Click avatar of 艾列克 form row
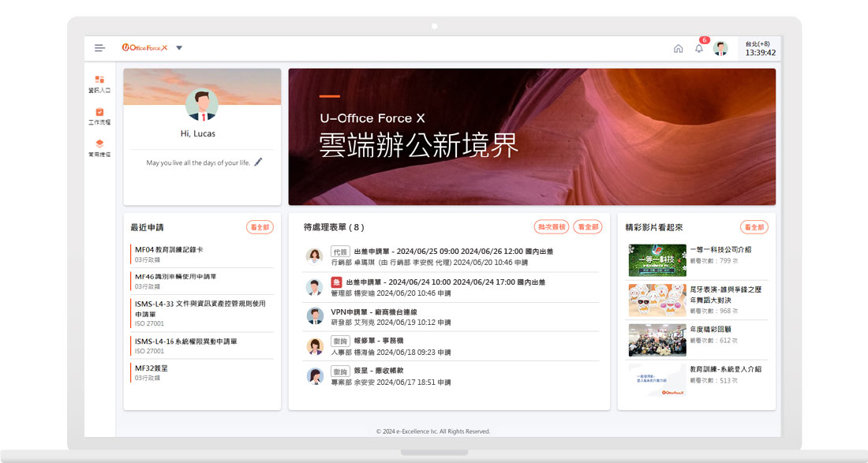Viewport: 868px width, 463px height. pyautogui.click(x=314, y=316)
